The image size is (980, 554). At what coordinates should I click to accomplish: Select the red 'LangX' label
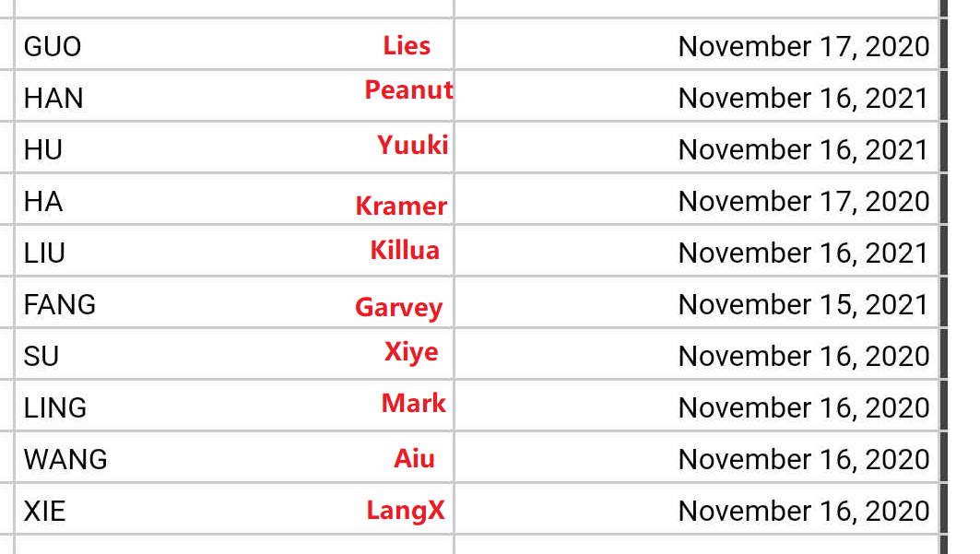[406, 510]
